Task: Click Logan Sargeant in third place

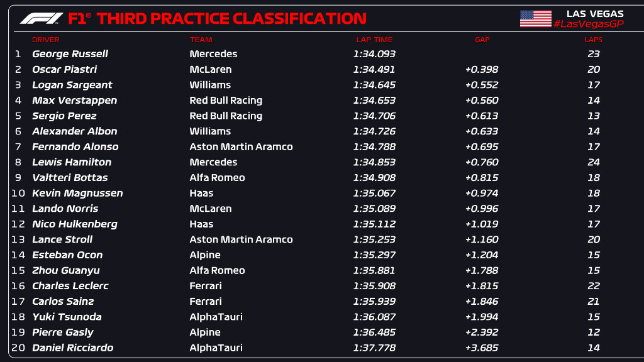Action: point(72,85)
